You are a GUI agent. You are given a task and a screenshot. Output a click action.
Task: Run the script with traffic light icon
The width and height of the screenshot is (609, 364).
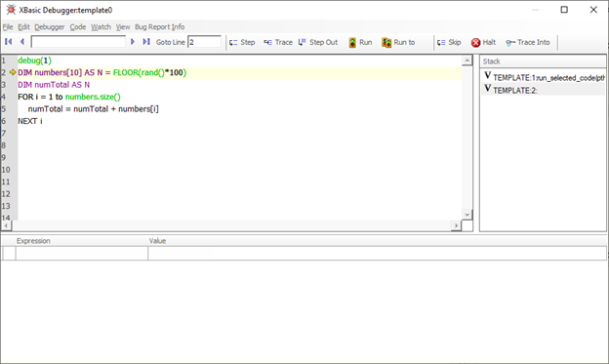click(360, 42)
